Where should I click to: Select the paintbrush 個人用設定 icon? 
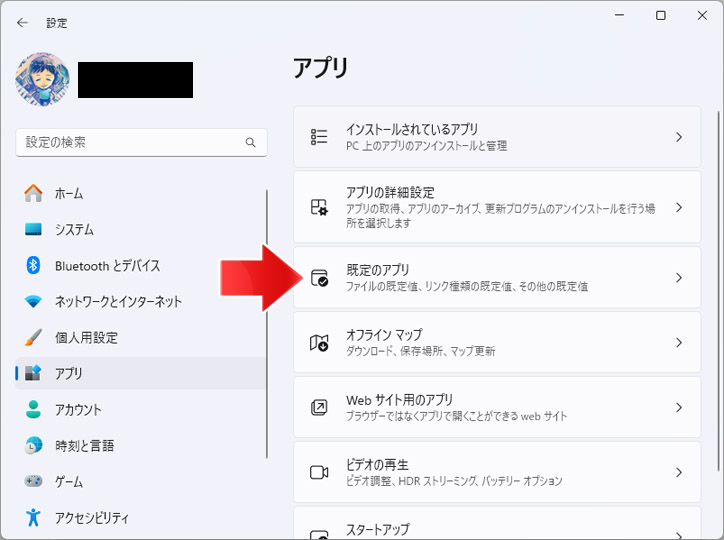pyautogui.click(x=33, y=337)
